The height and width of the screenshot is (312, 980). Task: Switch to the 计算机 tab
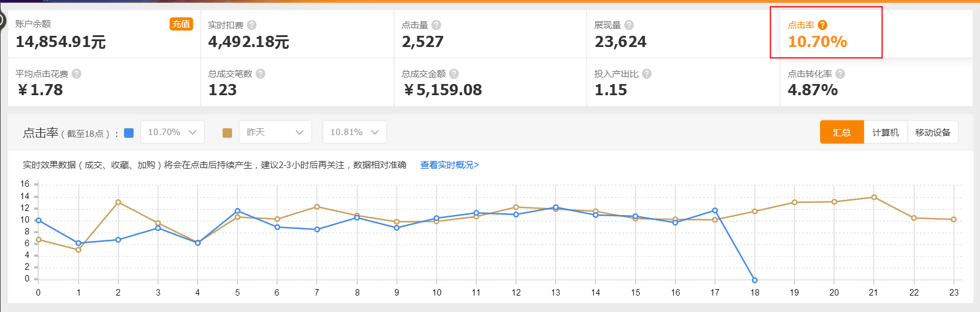pos(885,132)
